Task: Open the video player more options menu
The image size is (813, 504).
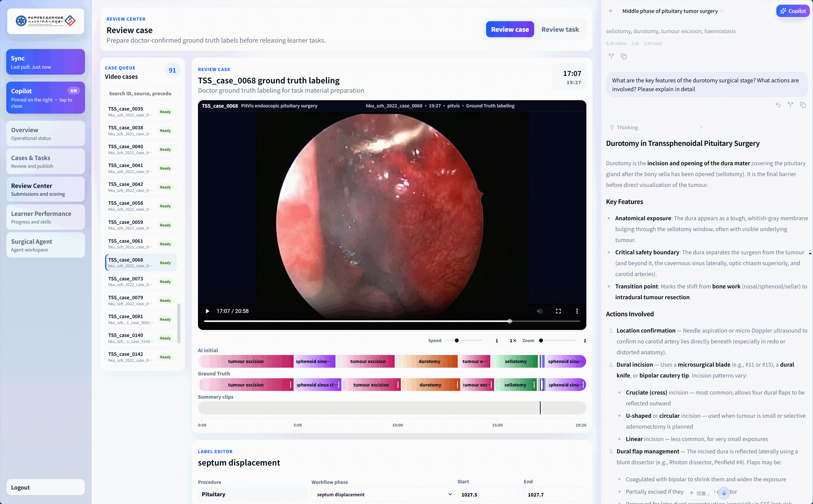Action: [577, 311]
